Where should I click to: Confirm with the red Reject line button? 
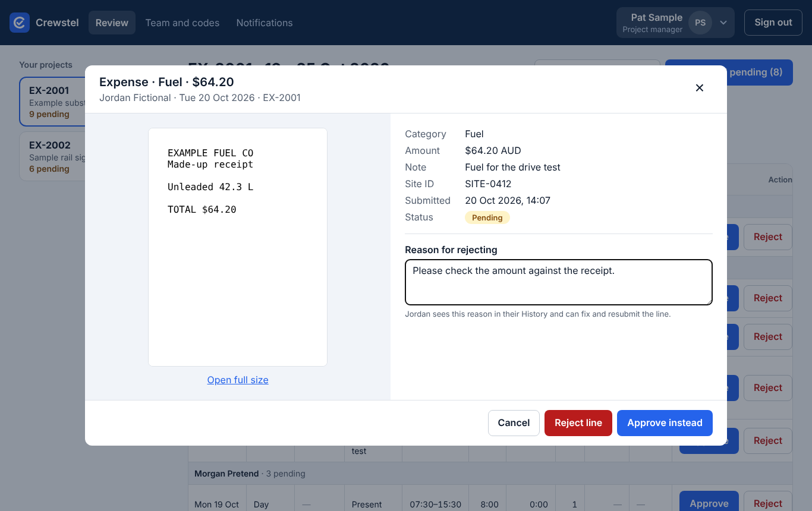click(578, 423)
